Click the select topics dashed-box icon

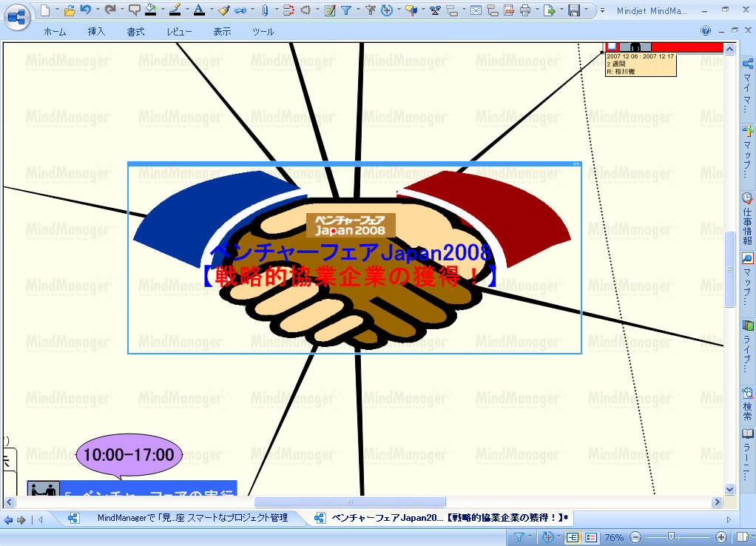(x=452, y=10)
